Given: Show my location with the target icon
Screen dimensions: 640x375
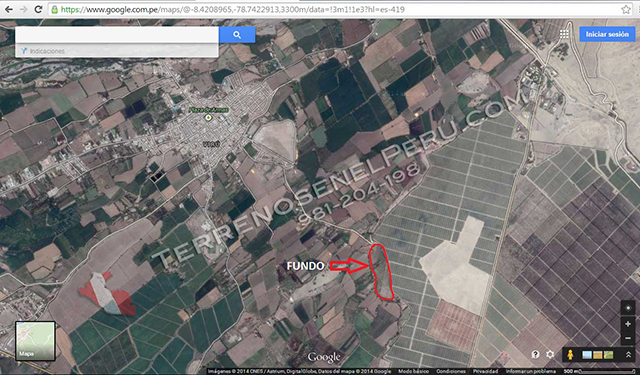Looking at the screenshot, I should [628, 308].
